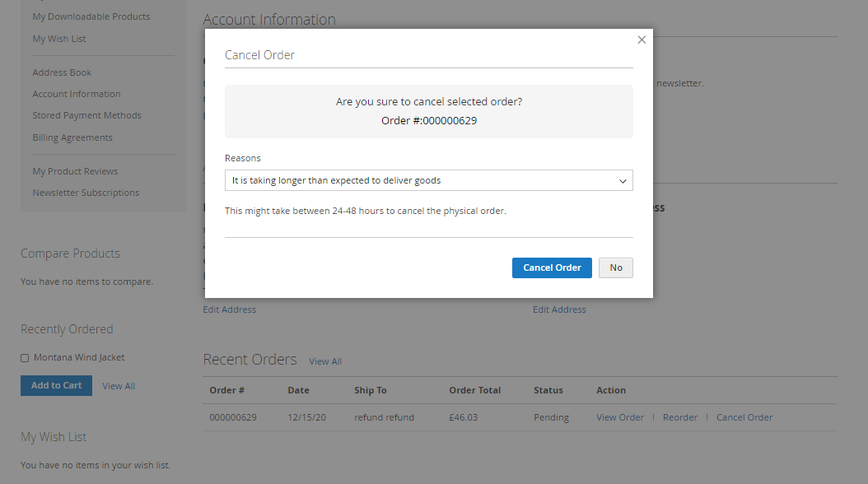Viewport: 868px width, 484px height.
Task: Open View Order for order 000000629
Action: point(620,417)
